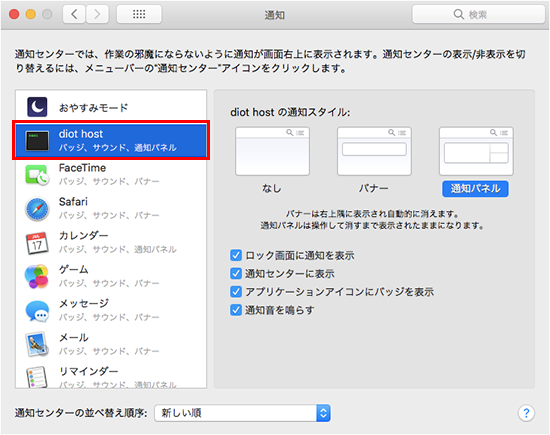This screenshot has width=550, height=435.
Task: Select the diot host list row
Action: coord(111,140)
